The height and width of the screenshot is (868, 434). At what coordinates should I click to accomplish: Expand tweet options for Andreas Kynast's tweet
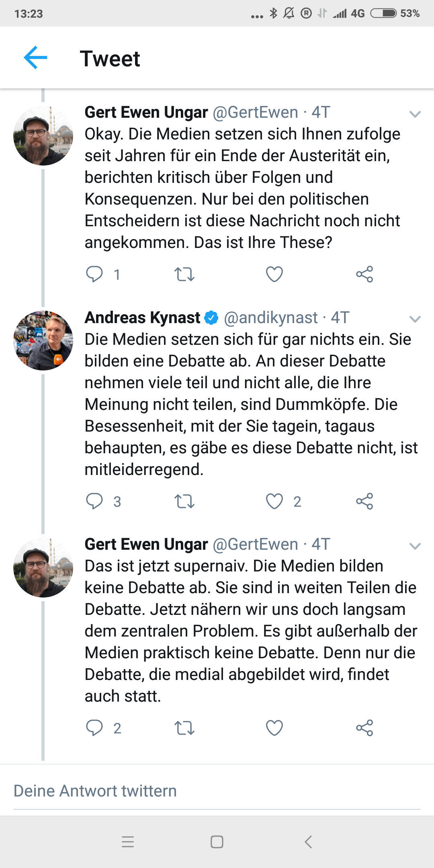[x=415, y=319]
